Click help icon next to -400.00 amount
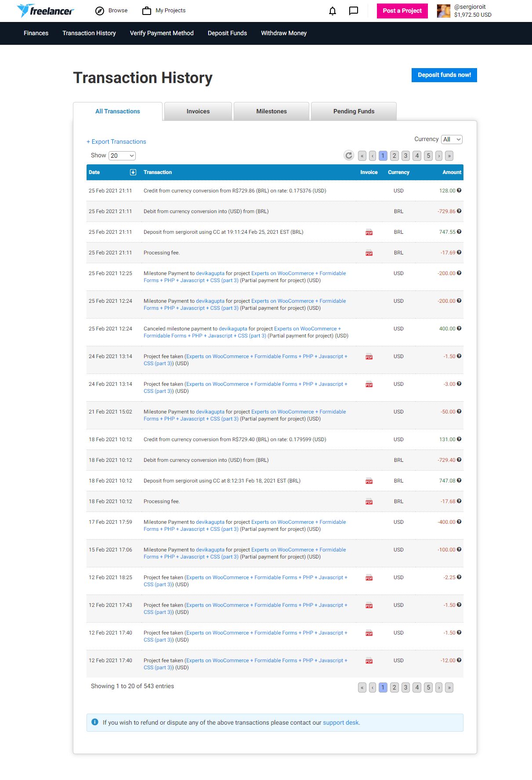This screenshot has height=780, width=532. 459,522
